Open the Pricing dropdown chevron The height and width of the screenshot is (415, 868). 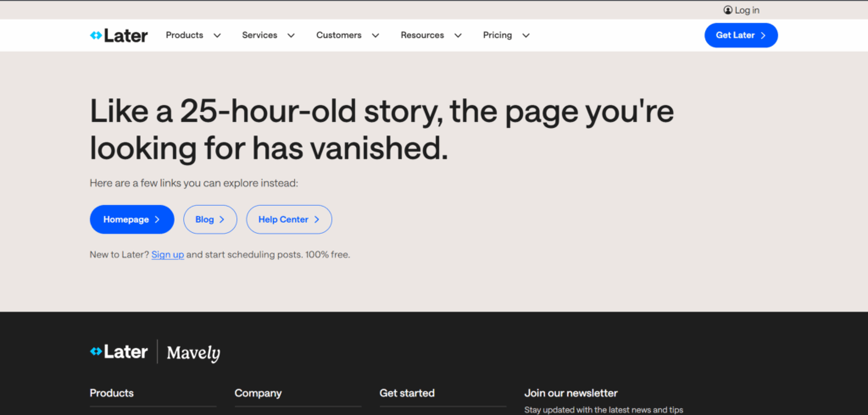(526, 36)
